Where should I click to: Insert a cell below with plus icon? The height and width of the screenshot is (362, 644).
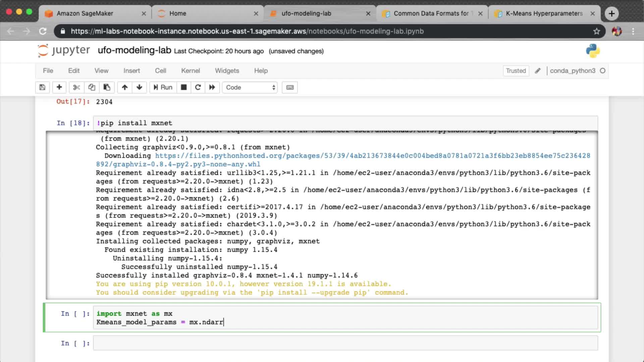pos(59,87)
